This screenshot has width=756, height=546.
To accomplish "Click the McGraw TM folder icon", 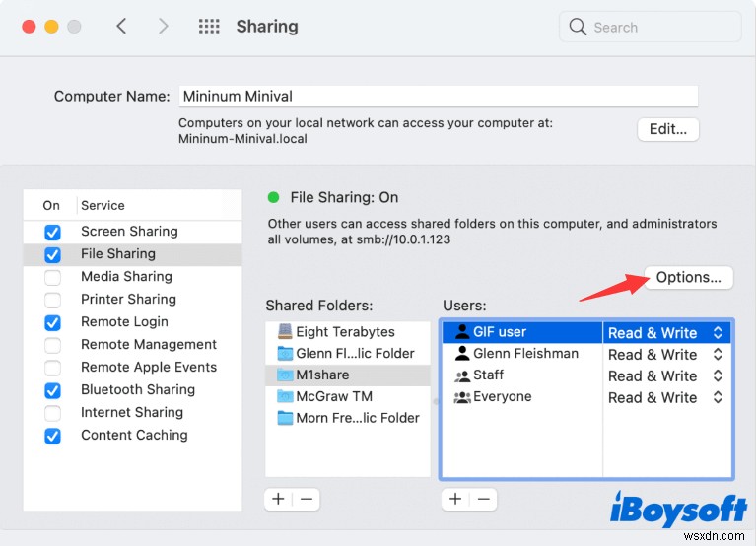I will coord(285,396).
